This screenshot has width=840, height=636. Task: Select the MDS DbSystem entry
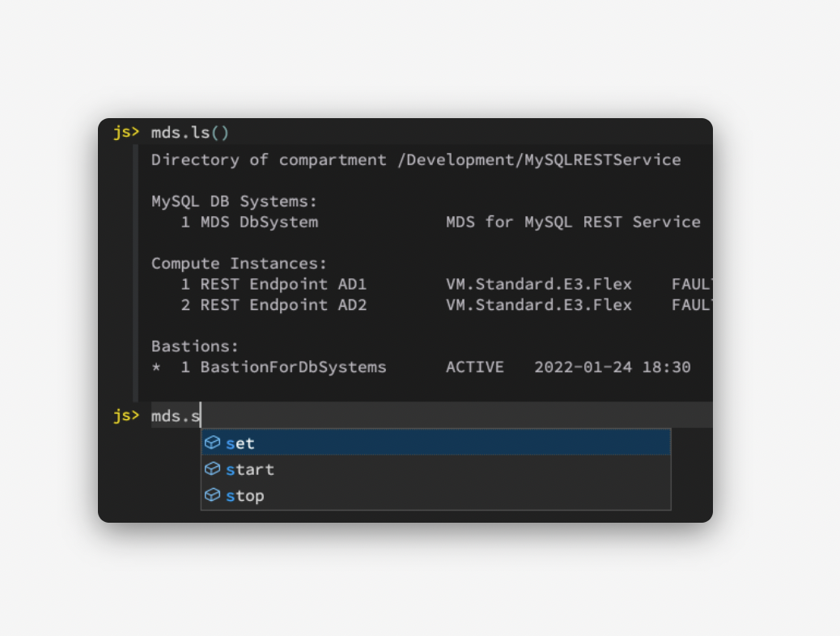pyautogui.click(x=259, y=222)
